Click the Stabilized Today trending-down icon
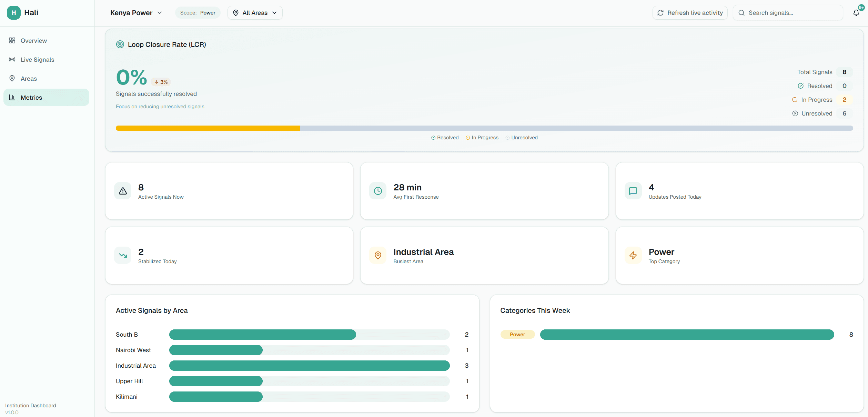868x417 pixels. (x=123, y=256)
